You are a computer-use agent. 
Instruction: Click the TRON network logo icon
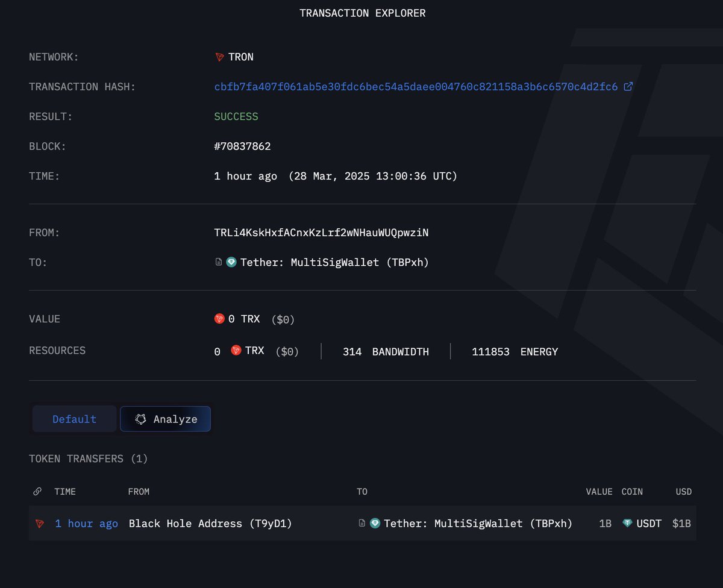point(219,57)
